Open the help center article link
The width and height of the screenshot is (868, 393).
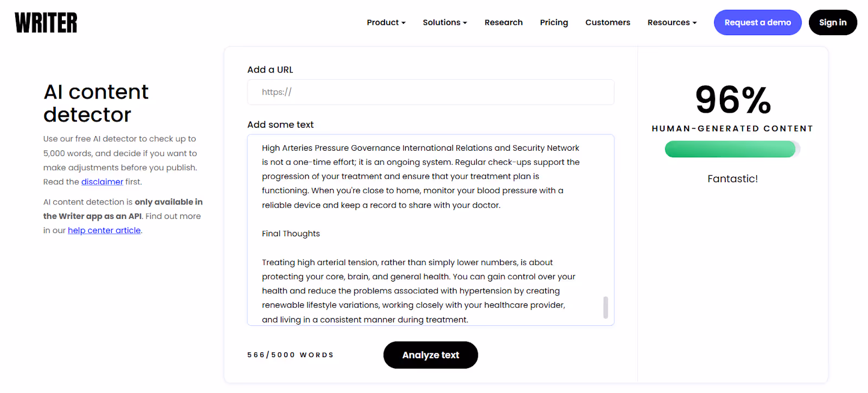point(104,230)
